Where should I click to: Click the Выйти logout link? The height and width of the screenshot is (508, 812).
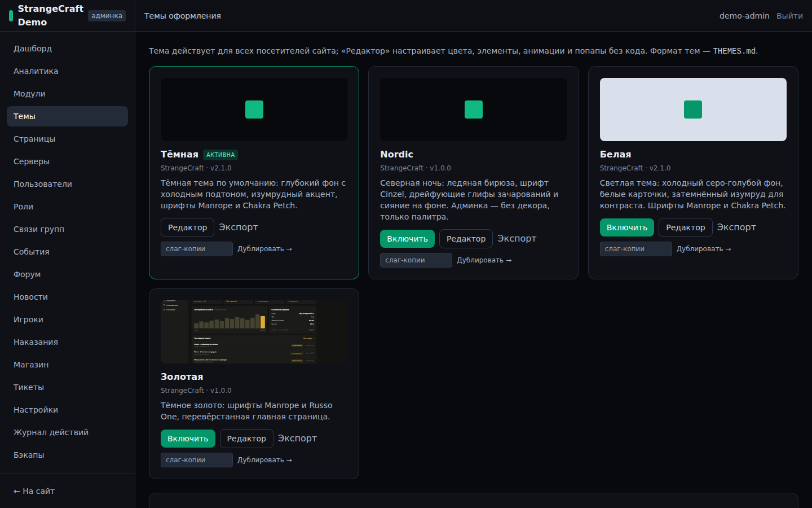pyautogui.click(x=789, y=16)
